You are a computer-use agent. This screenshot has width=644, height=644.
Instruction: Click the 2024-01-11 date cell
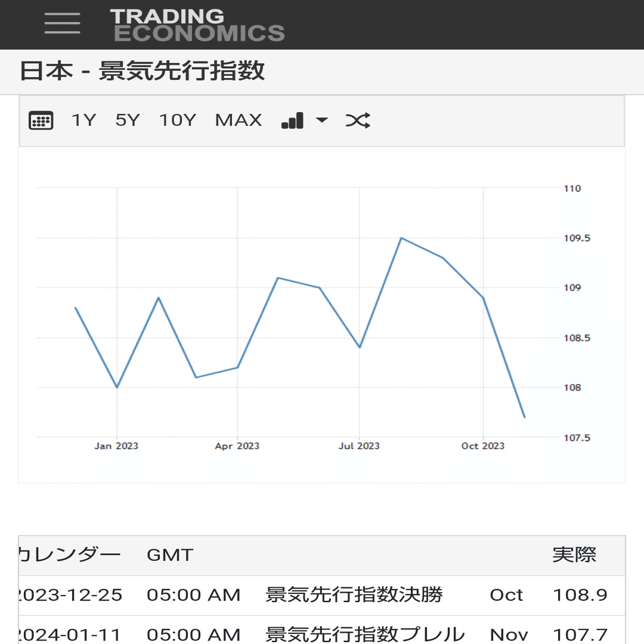69,634
